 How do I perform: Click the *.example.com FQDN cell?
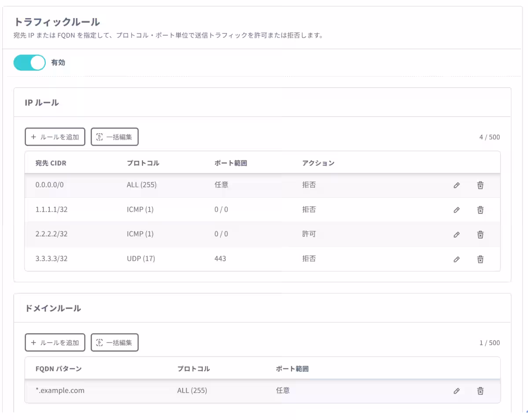pos(60,390)
